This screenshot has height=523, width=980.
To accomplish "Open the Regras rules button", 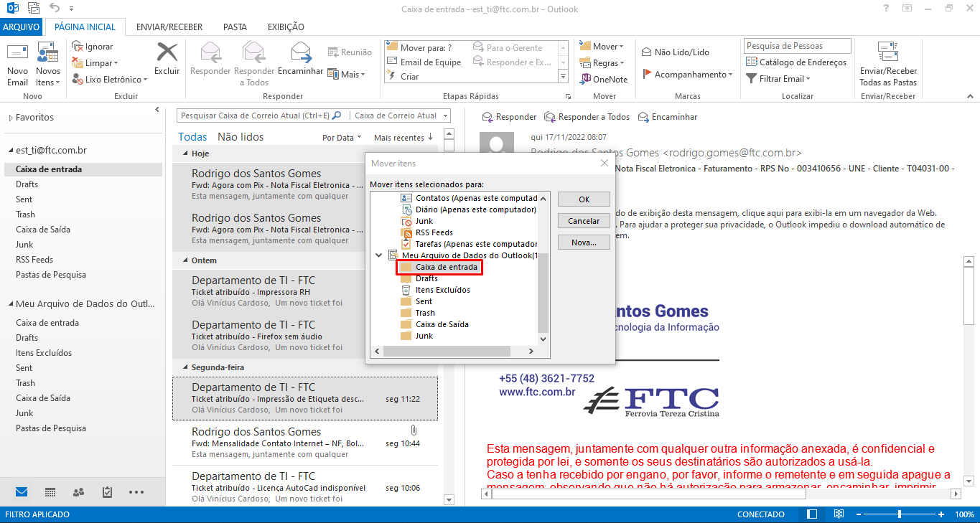I will click(x=602, y=63).
